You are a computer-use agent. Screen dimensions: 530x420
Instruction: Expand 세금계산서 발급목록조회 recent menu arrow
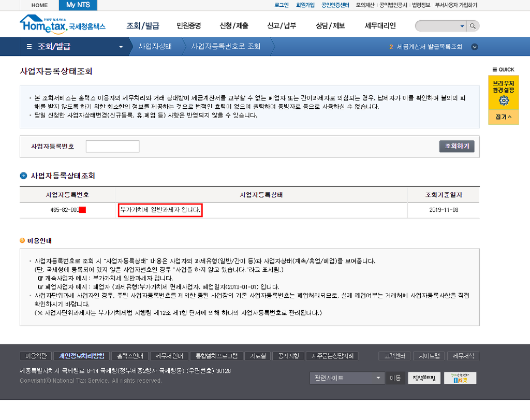[475, 47]
